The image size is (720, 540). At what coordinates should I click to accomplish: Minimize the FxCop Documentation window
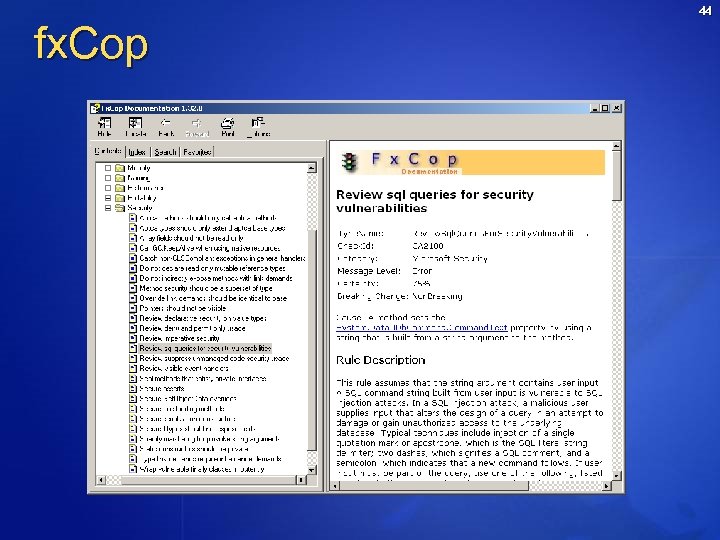[x=595, y=108]
